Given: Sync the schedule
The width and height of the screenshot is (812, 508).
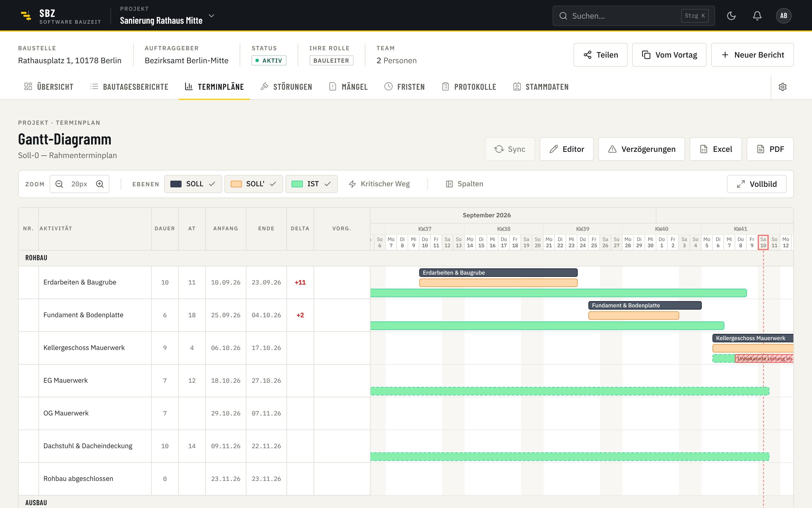Looking at the screenshot, I should 510,149.
